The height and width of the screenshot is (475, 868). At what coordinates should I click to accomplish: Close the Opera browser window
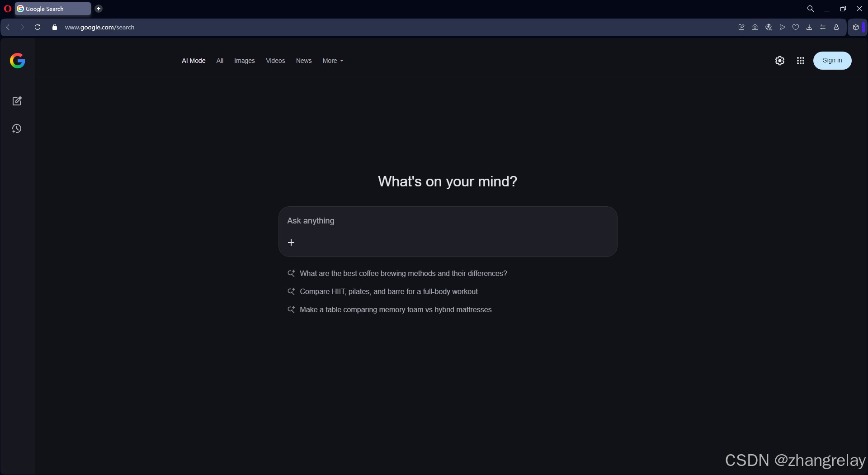click(x=859, y=9)
